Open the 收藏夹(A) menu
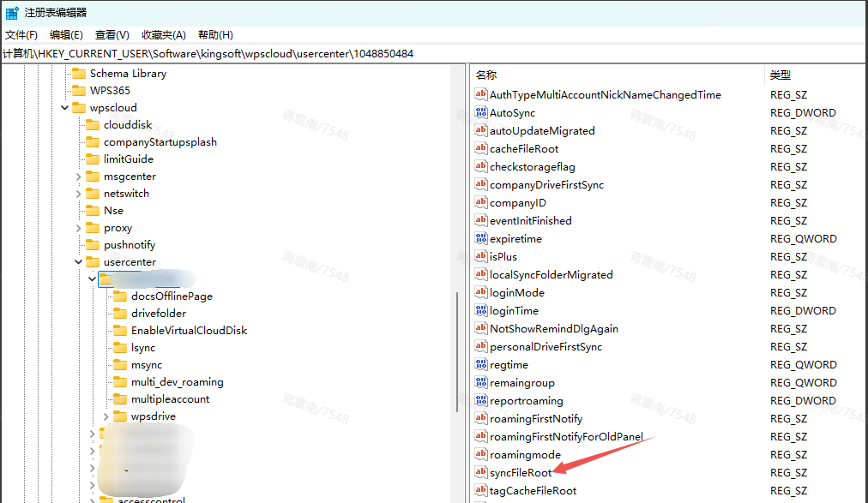 pos(163,35)
